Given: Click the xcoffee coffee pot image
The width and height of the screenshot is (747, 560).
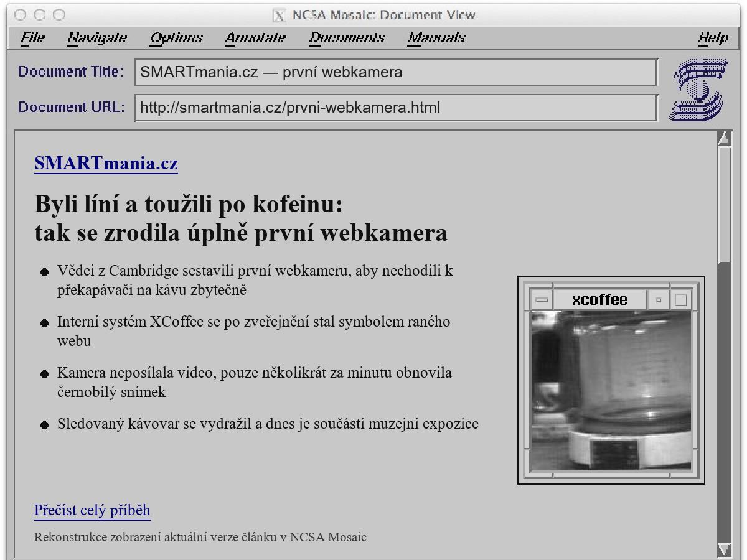Looking at the screenshot, I should [x=611, y=391].
